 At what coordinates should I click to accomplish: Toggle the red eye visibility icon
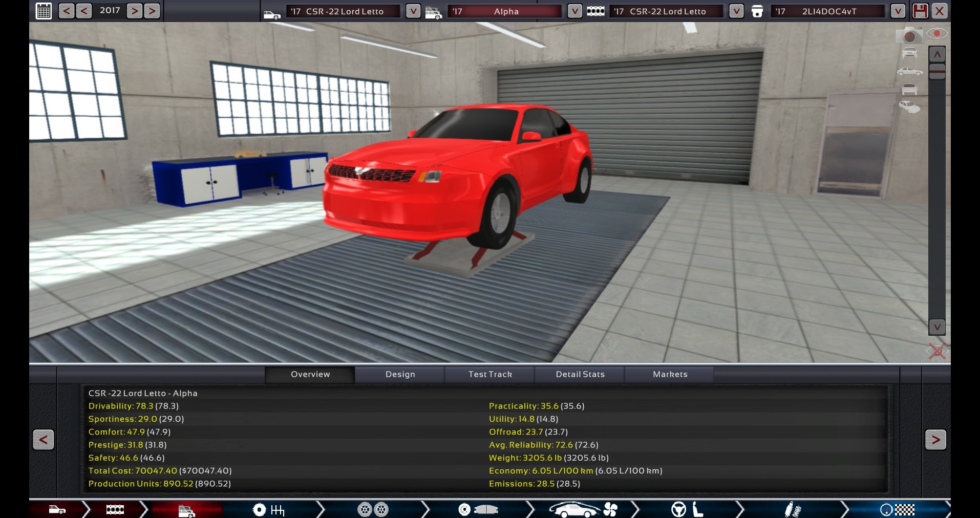pos(937,34)
